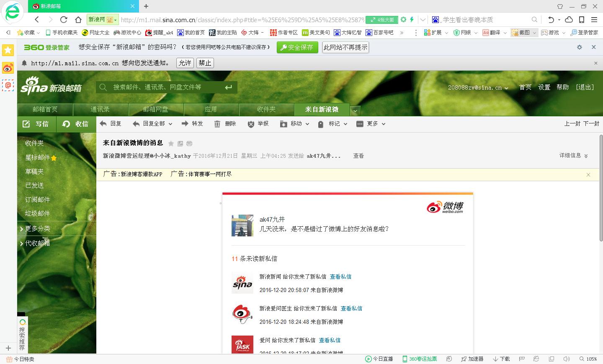Click the 禁止 block notifications button
Image resolution: width=603 pixels, height=364 pixels.
[205, 63]
